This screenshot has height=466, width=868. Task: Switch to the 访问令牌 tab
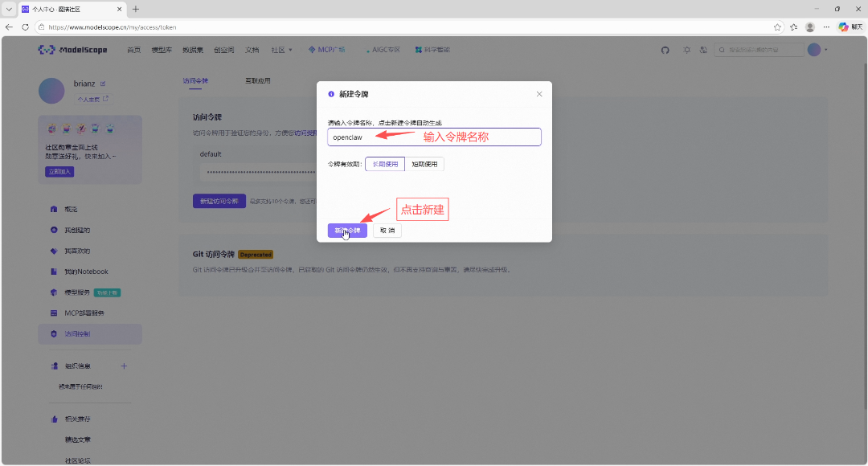(x=195, y=80)
